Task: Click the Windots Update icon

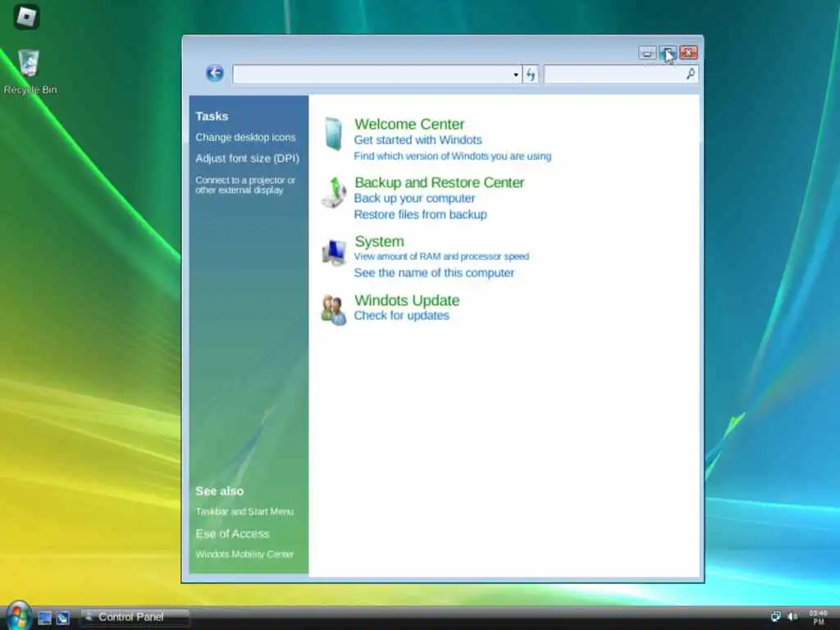Action: [334, 309]
